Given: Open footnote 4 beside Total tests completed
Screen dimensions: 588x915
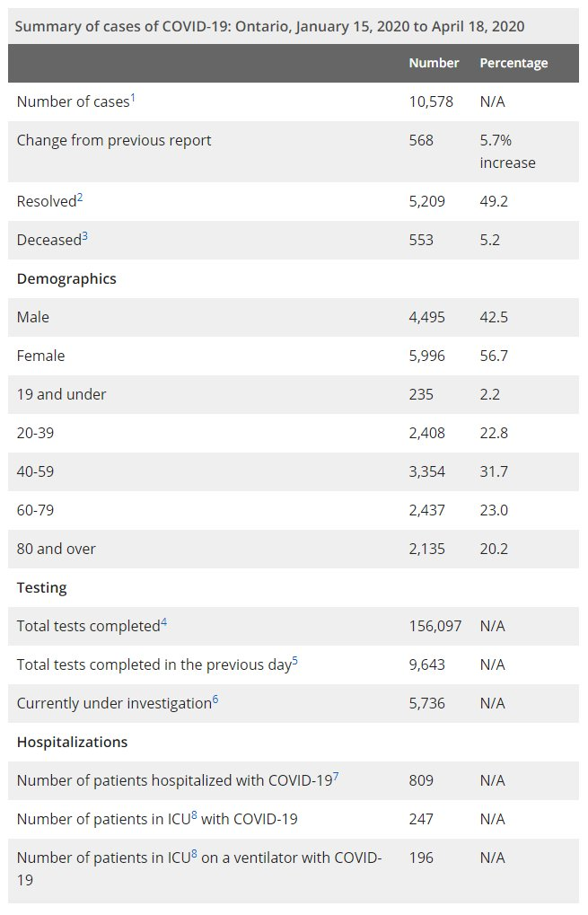Looking at the screenshot, I should click(164, 622).
